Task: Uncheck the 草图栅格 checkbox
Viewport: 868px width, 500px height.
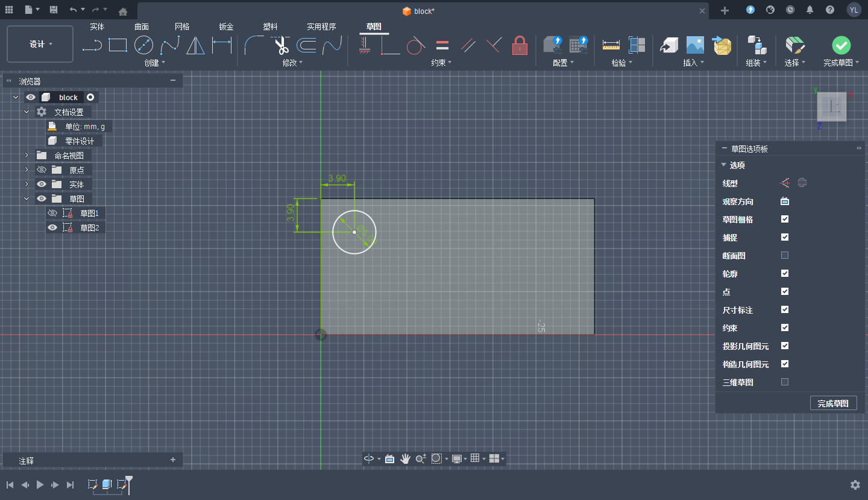Action: tap(784, 220)
